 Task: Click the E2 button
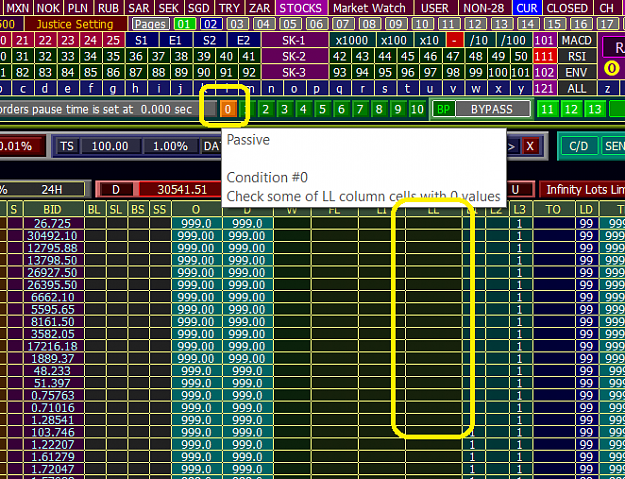[243, 40]
